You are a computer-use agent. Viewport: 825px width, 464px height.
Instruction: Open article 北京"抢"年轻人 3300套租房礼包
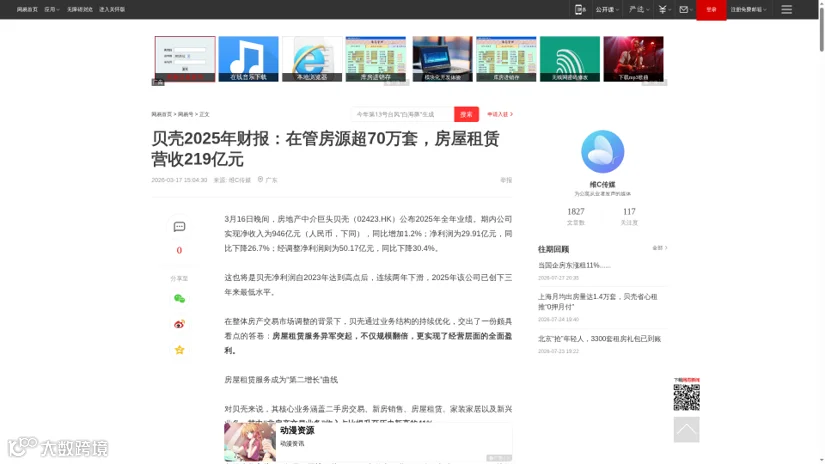pyautogui.click(x=599, y=339)
